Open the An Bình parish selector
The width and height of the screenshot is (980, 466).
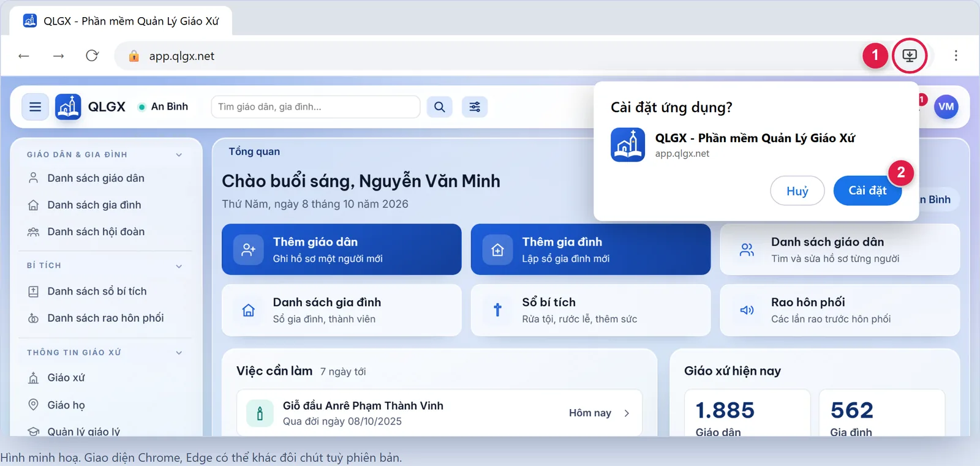163,107
